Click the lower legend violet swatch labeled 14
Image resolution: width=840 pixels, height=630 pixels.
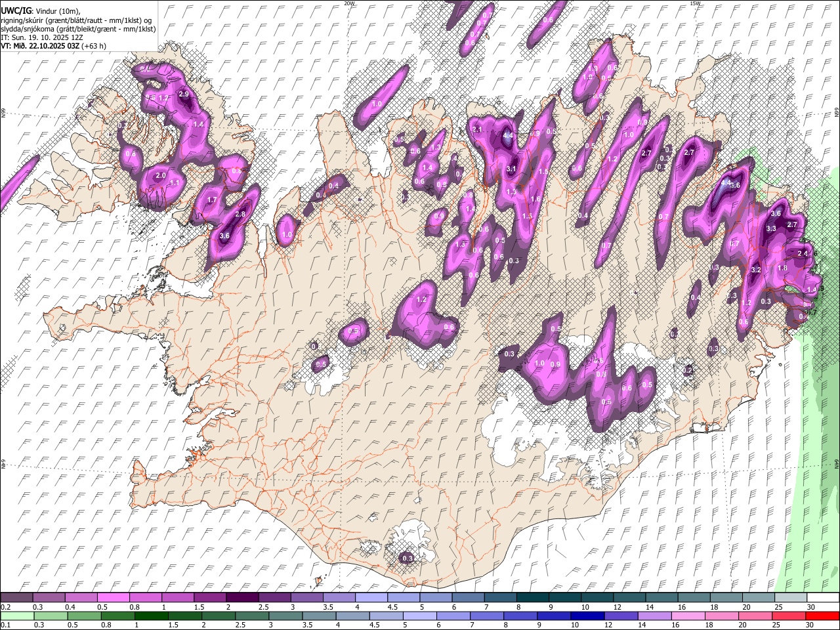click(x=654, y=616)
